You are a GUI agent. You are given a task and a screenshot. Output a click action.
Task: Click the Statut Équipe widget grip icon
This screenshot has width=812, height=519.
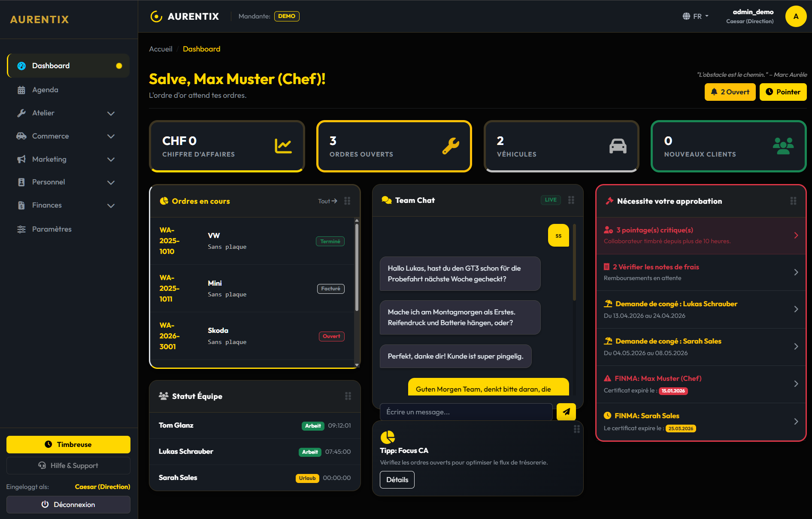348,396
